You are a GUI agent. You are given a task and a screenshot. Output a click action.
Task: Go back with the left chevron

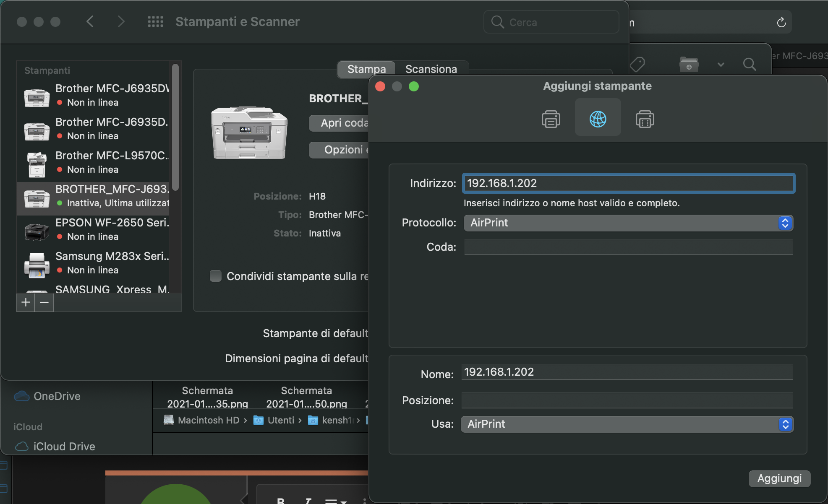click(90, 22)
